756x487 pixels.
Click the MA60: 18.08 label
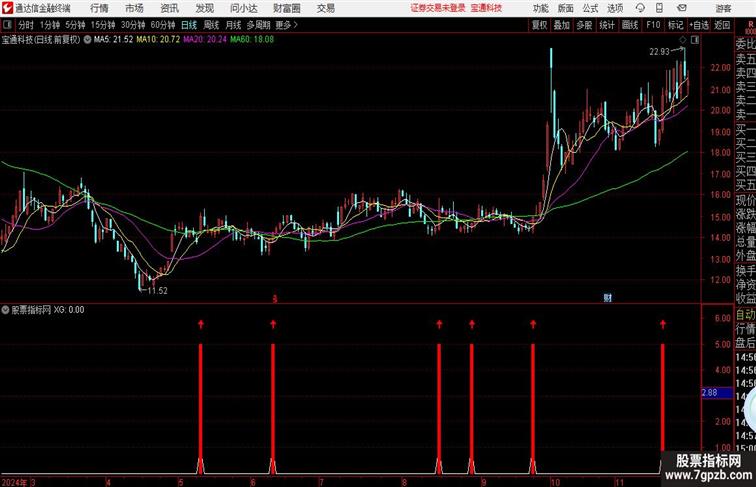coord(252,40)
